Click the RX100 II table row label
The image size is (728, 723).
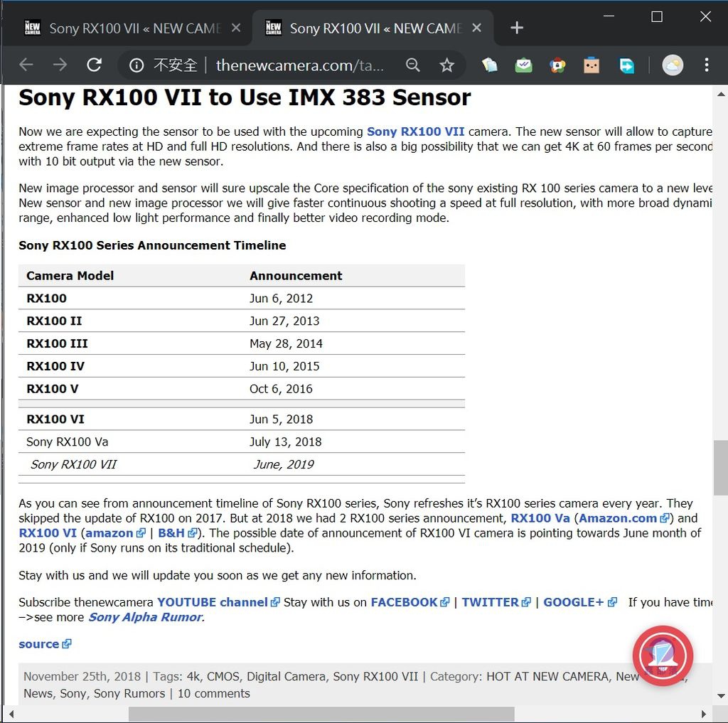coord(54,321)
